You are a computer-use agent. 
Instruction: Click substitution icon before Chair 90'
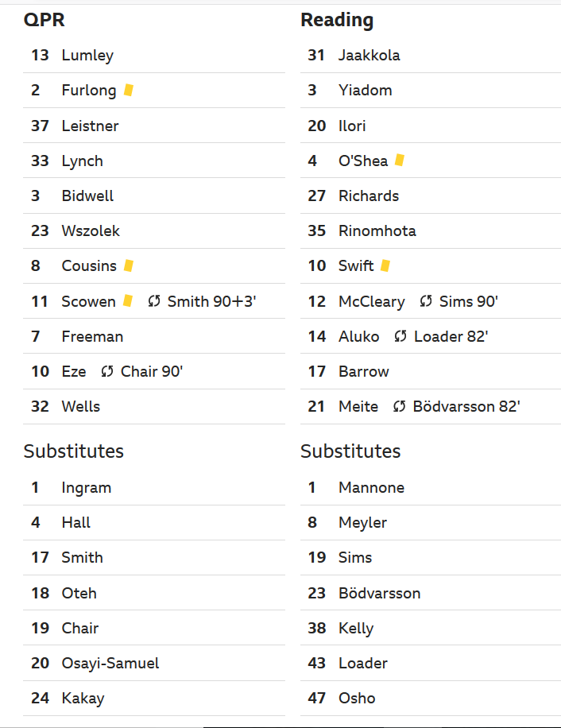(107, 371)
